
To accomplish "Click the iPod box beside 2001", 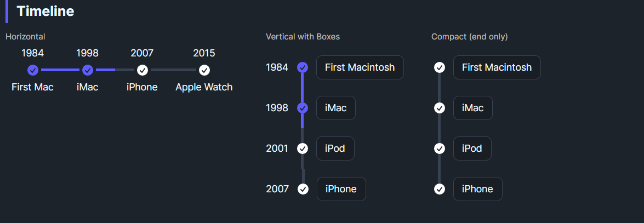I will point(335,148).
